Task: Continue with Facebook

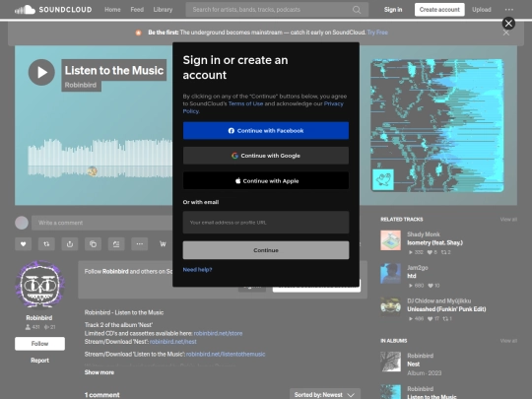Action: [266, 131]
